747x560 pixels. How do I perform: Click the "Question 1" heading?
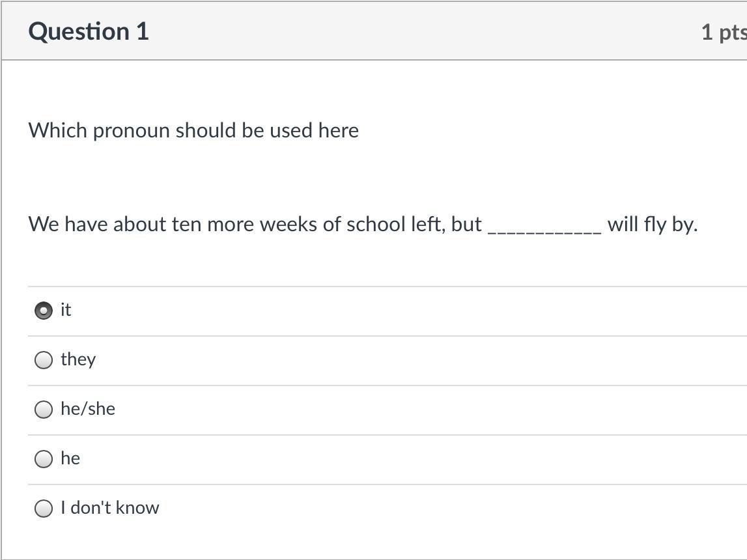pyautogui.click(x=89, y=31)
